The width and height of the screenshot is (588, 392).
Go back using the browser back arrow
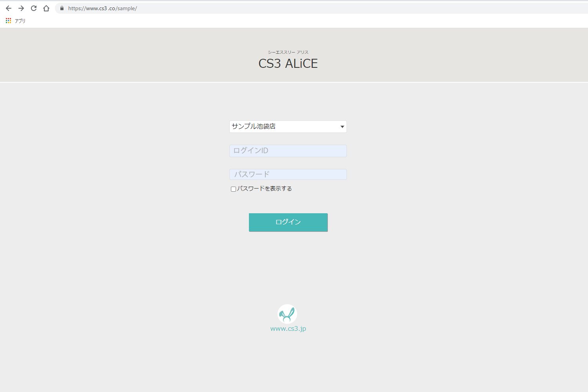click(x=9, y=8)
